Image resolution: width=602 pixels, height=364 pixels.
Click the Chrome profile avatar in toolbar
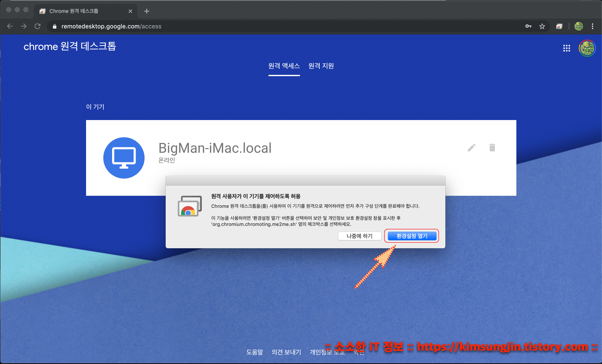click(x=579, y=26)
